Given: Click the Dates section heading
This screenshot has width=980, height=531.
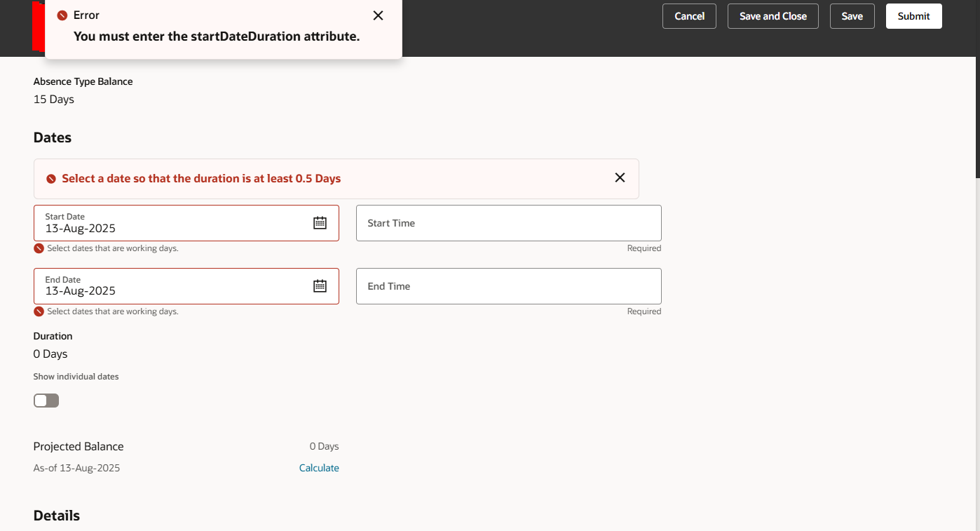Looking at the screenshot, I should 53,137.
